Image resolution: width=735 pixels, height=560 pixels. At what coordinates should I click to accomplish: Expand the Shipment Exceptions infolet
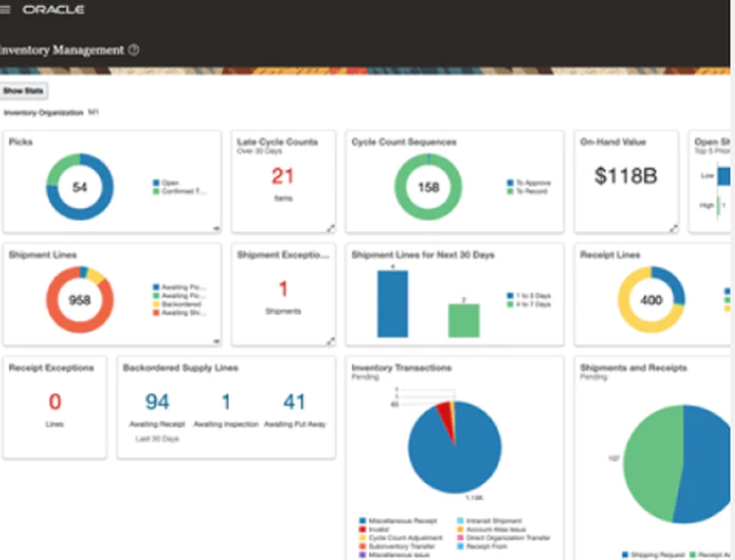(x=331, y=342)
